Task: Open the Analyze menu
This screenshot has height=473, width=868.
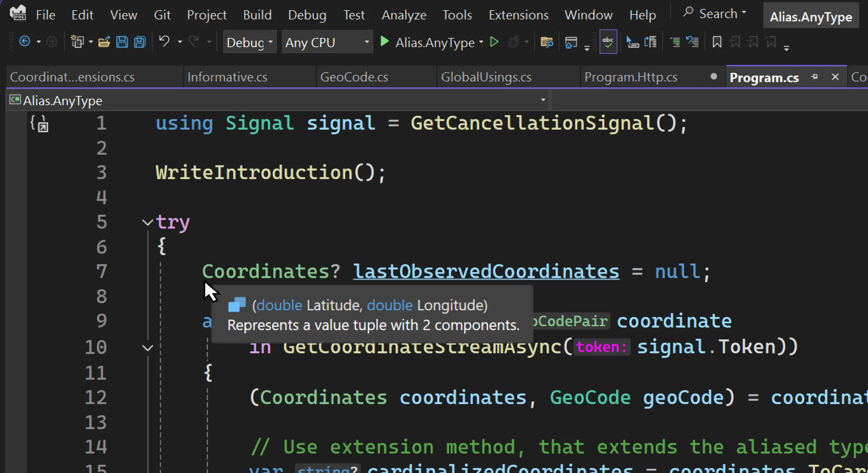Action: coord(404,15)
